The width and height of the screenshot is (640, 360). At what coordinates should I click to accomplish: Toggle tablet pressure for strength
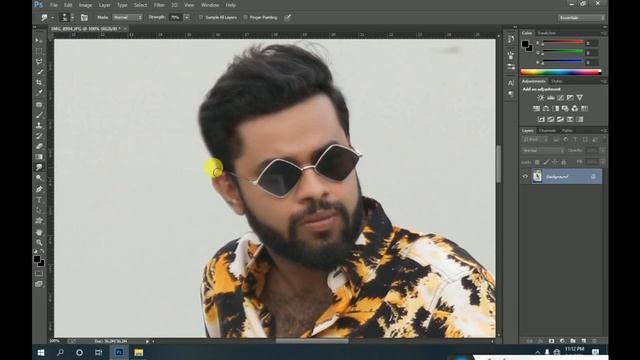(x=288, y=18)
